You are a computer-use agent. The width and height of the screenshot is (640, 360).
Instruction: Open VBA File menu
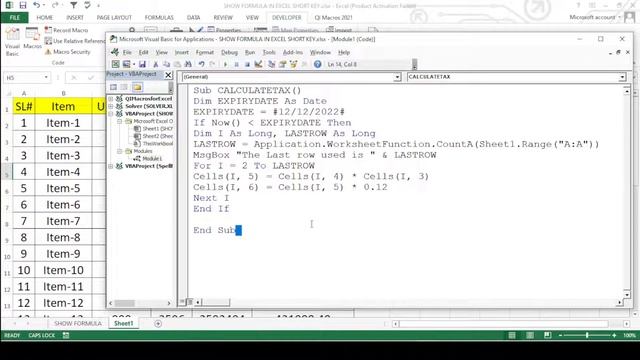[127, 52]
